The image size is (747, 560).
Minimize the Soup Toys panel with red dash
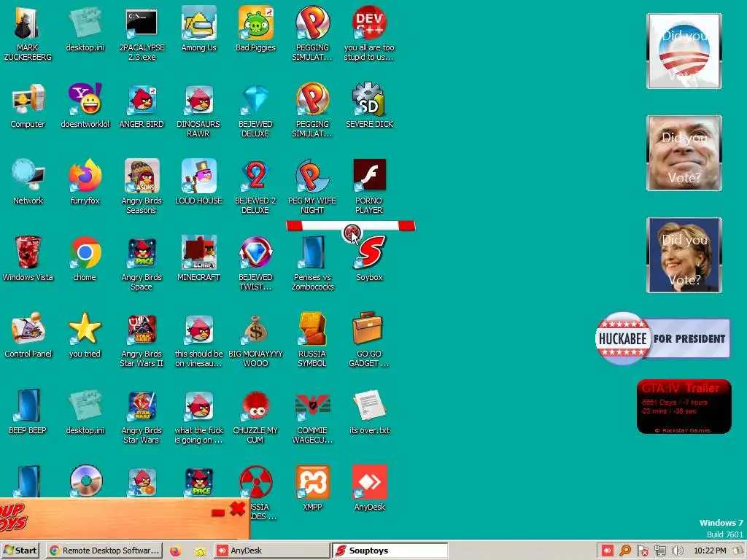[218, 513]
